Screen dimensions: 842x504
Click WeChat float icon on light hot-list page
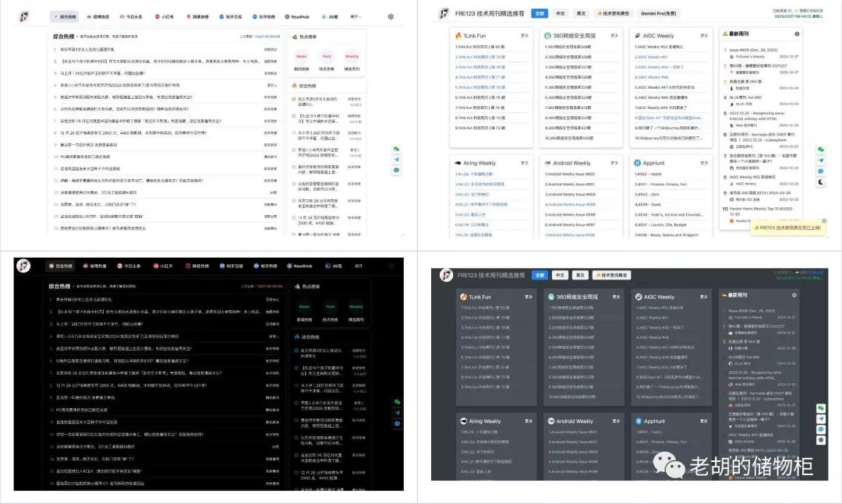click(x=396, y=150)
